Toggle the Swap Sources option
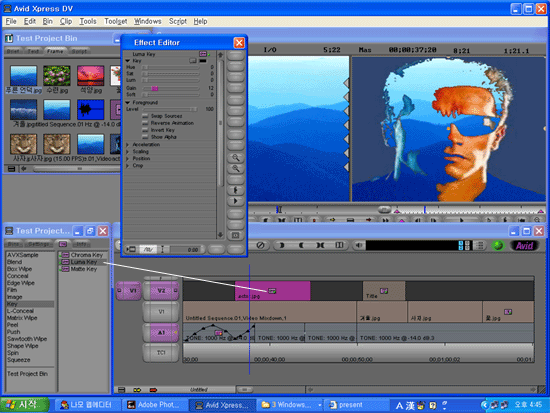 145,116
